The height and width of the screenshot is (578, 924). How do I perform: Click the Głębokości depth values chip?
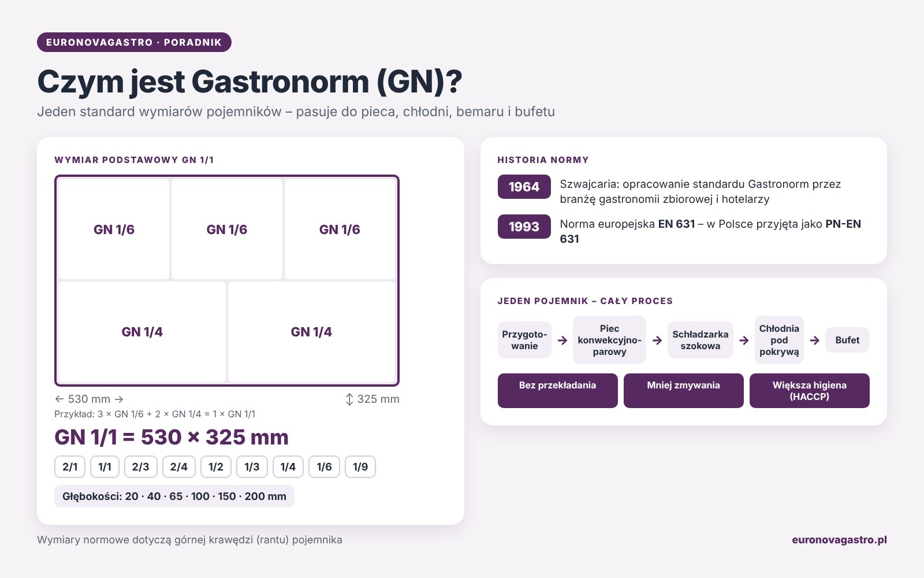pos(174,497)
